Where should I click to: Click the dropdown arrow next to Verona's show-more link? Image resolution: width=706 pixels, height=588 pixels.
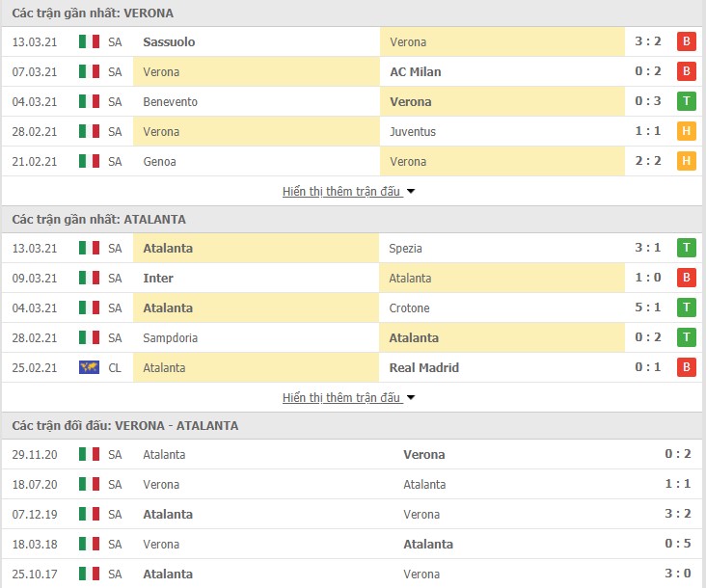[411, 192]
